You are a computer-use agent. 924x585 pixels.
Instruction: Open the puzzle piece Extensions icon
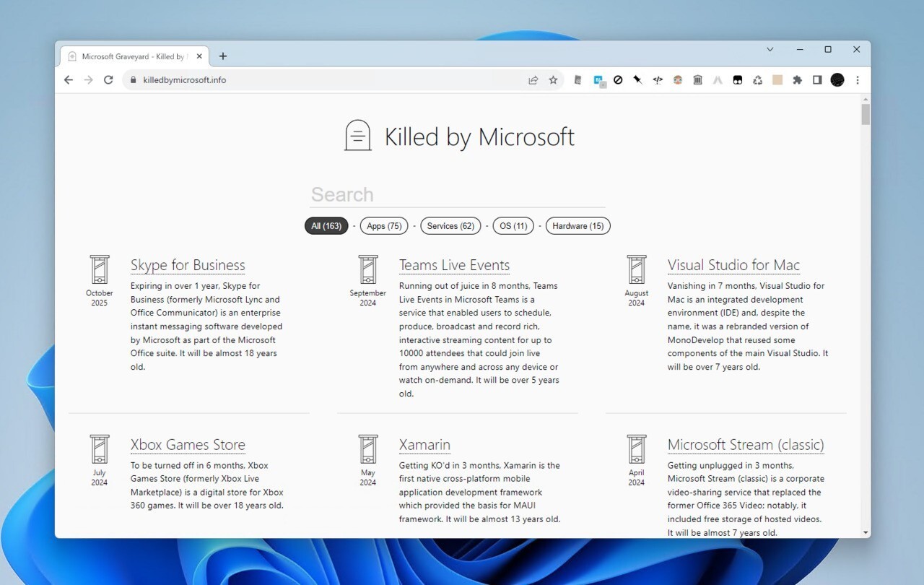coord(797,80)
